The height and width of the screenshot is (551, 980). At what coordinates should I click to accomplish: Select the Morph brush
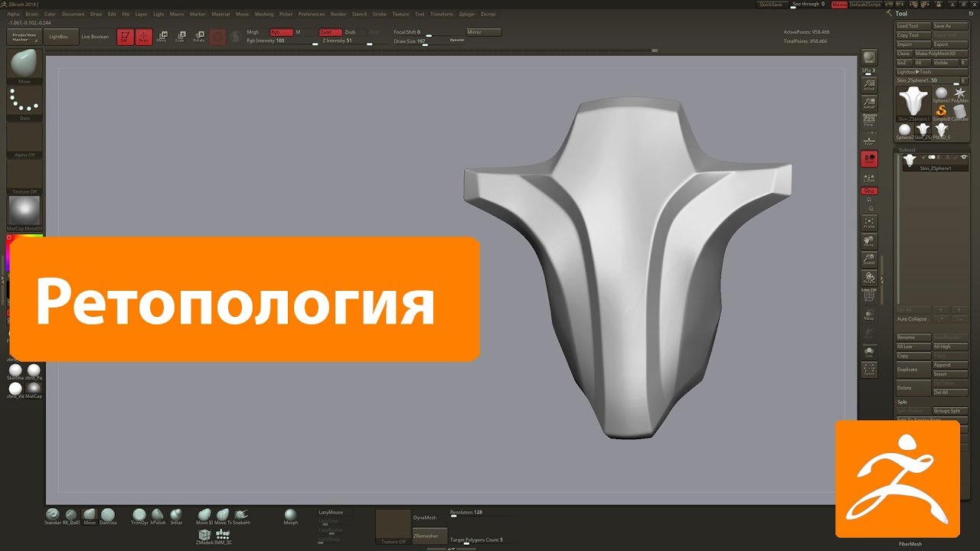coord(290,516)
